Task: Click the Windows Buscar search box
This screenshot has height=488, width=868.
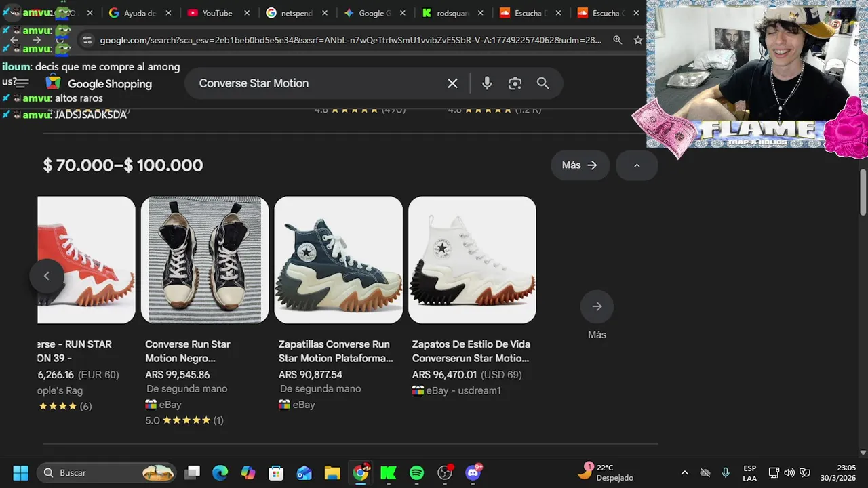Action: tap(106, 472)
